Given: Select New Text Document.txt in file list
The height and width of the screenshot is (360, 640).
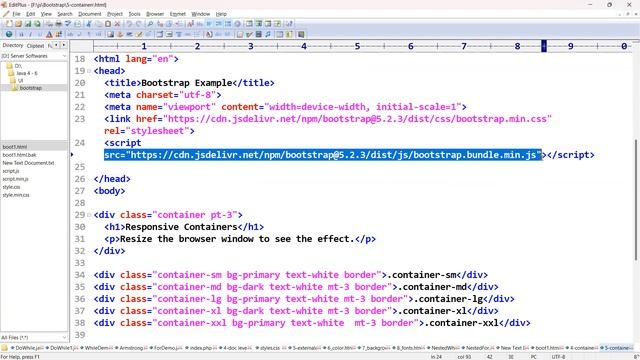Looking at the screenshot, I should click(28, 163).
